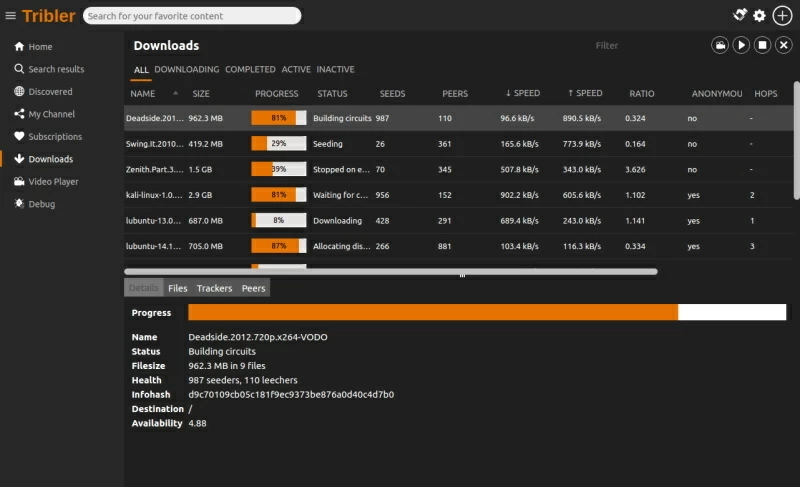The image size is (800, 487).
Task: Click the My Channel share icon
Action: point(19,114)
